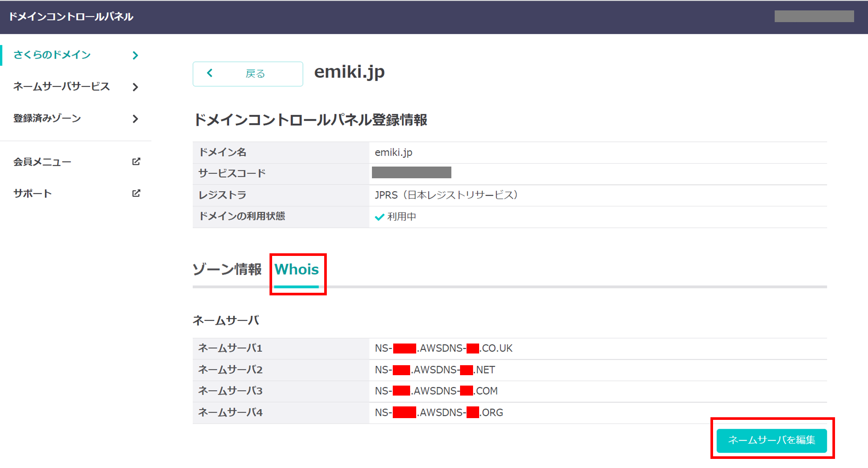The height and width of the screenshot is (468, 868).
Task: Open the サポート sidebar link
Action: coord(33,193)
